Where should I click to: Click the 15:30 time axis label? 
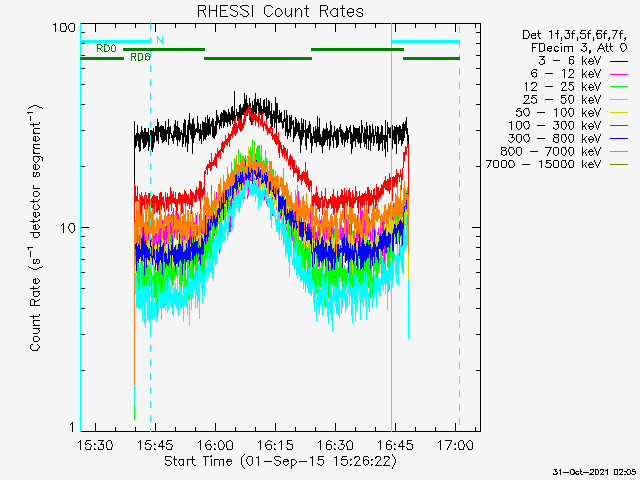point(95,445)
